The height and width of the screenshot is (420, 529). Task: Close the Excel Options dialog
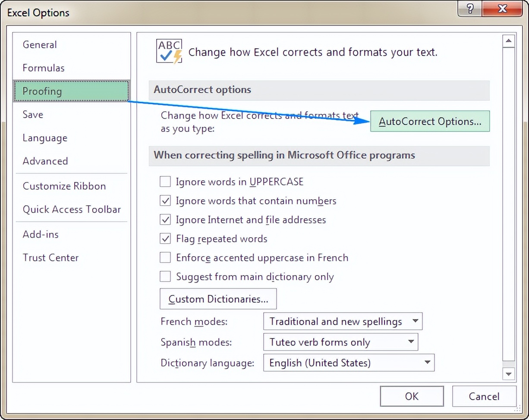point(502,8)
